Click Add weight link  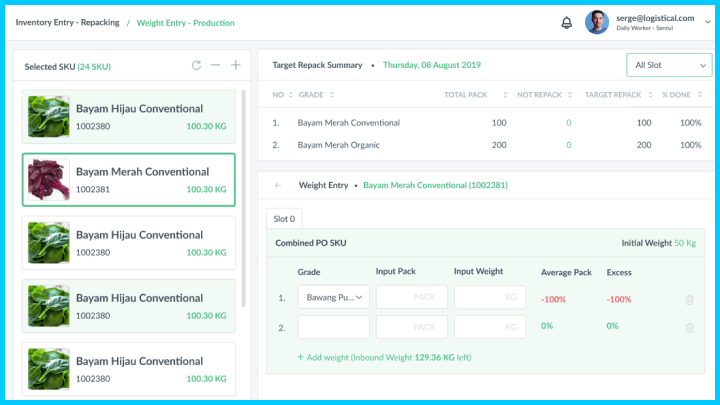point(320,357)
